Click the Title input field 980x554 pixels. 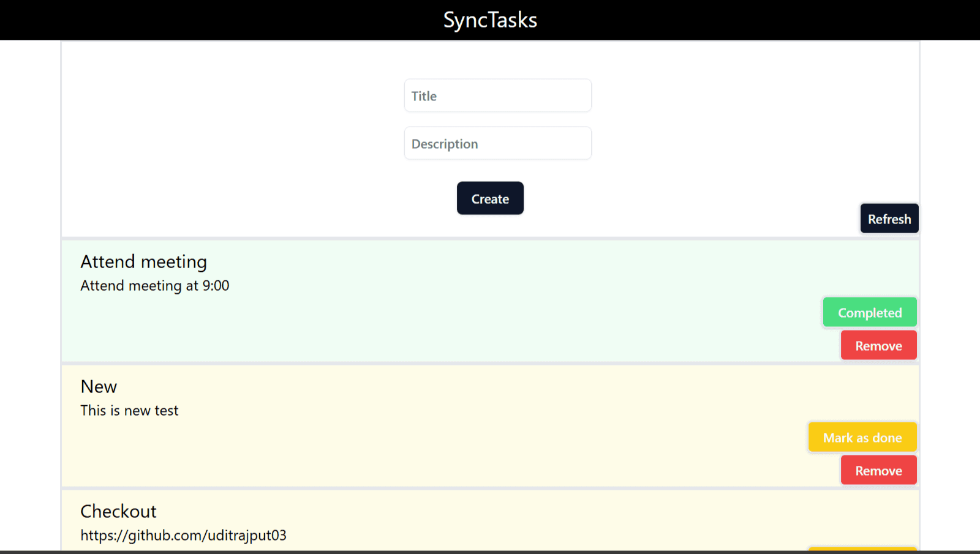(497, 95)
